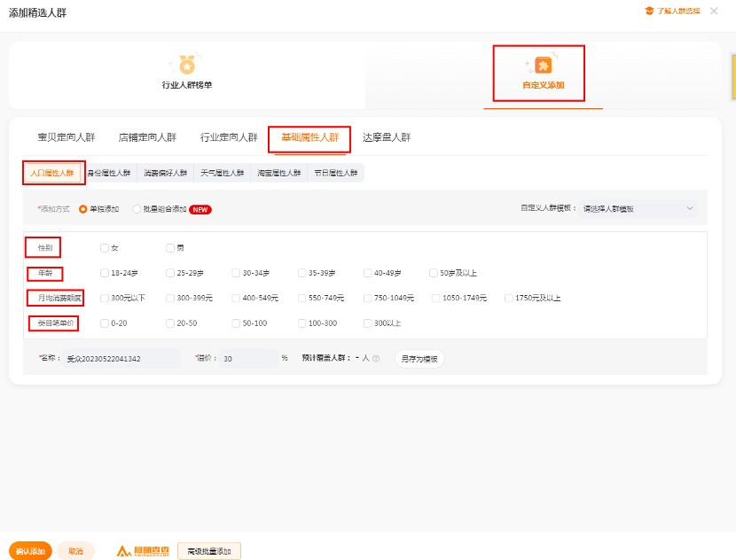This screenshot has height=560, width=736.
Task: Click the help icon next to 预计覆盖人群
Action: pos(376,359)
